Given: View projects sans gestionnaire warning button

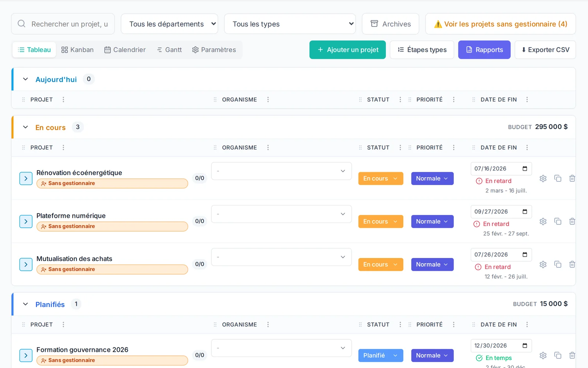Looking at the screenshot, I should click(501, 24).
